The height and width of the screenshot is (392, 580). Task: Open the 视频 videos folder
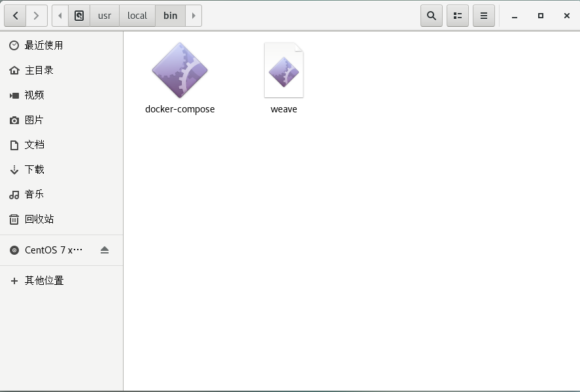[61, 95]
